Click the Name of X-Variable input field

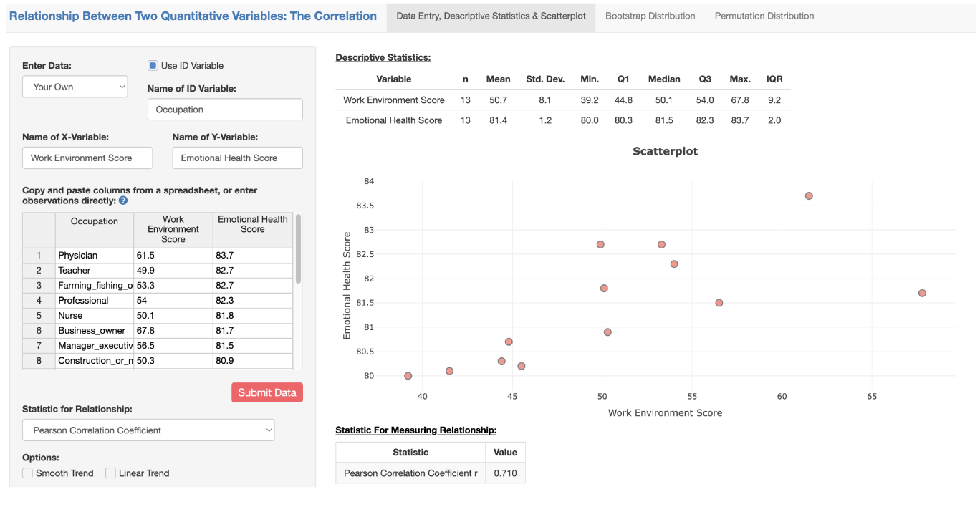87,158
